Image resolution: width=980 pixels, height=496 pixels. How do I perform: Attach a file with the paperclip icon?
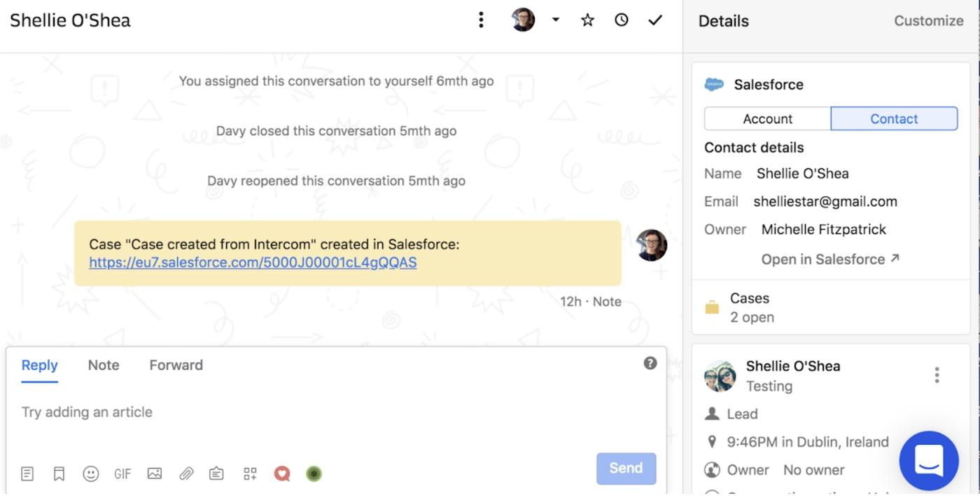[x=186, y=474]
